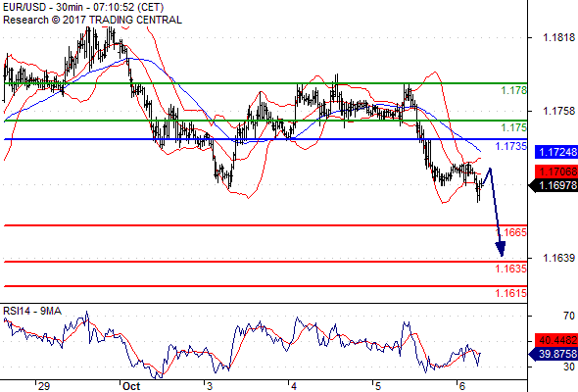Click the 1.1818 price axis label
578x392 pixels.
(558, 37)
